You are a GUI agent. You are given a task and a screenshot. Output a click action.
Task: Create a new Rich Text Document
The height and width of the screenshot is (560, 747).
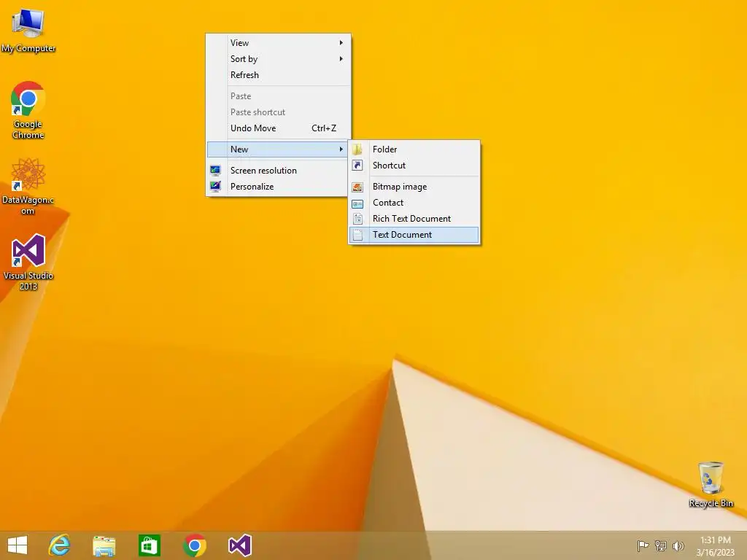(414, 219)
